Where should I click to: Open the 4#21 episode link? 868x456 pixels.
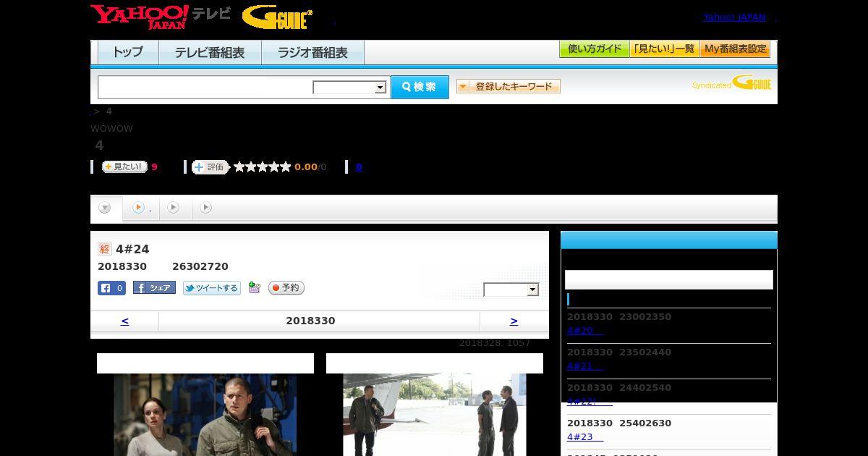pos(585,366)
